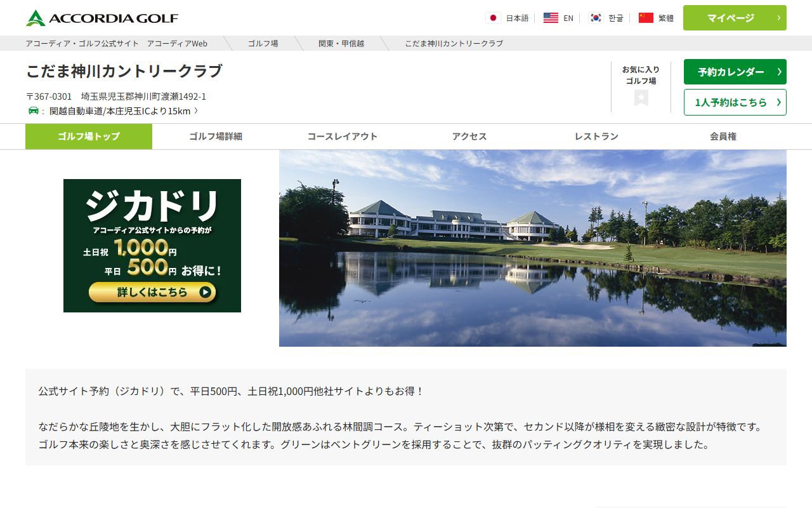Click breadcrumb アコーディア・ゴルフ公式サイト アコーディアWeb
The height and width of the screenshot is (508, 812).
point(117,43)
